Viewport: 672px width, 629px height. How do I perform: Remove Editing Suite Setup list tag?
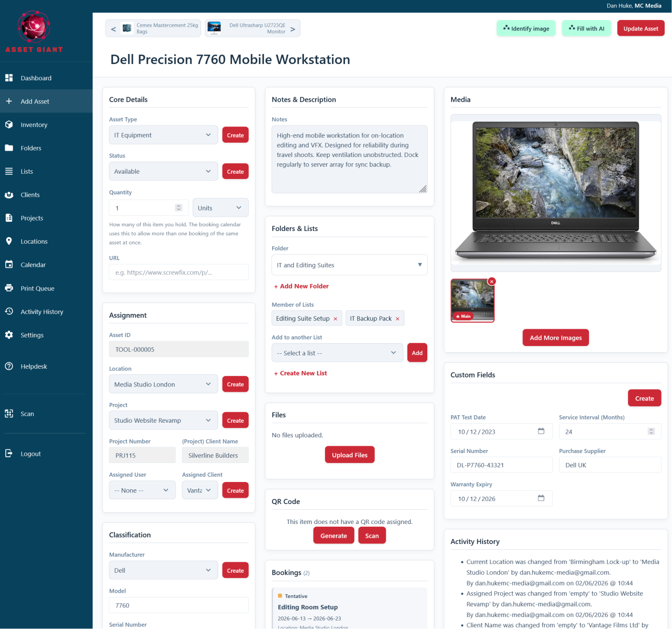point(335,319)
